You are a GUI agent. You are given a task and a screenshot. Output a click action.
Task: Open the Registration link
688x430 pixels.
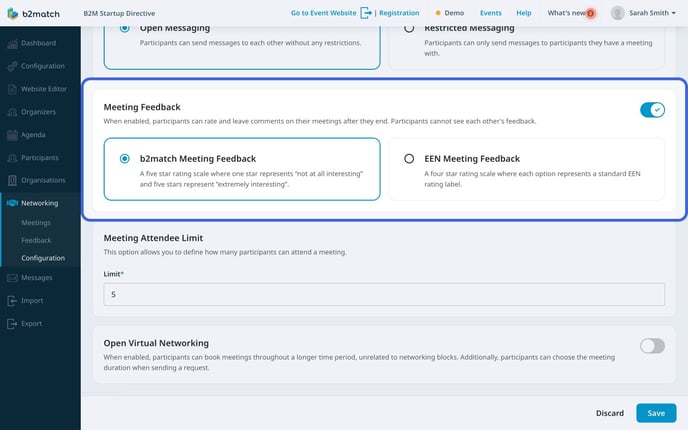pyautogui.click(x=399, y=13)
